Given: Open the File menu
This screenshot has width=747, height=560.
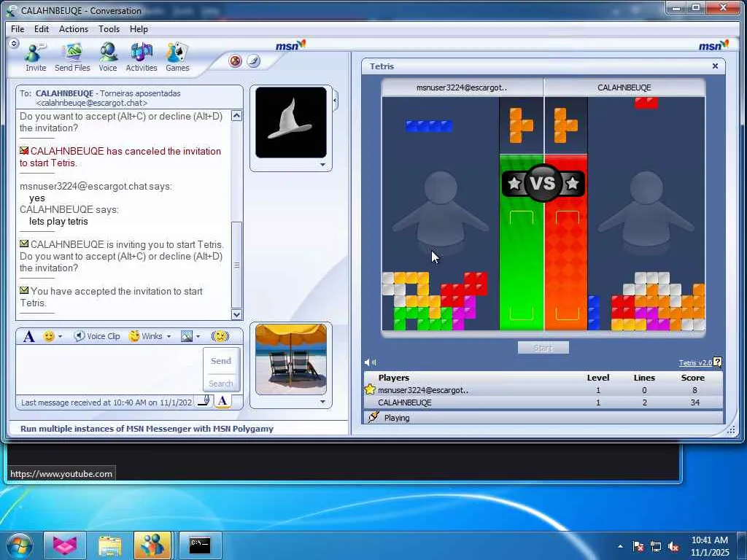Looking at the screenshot, I should [18, 29].
